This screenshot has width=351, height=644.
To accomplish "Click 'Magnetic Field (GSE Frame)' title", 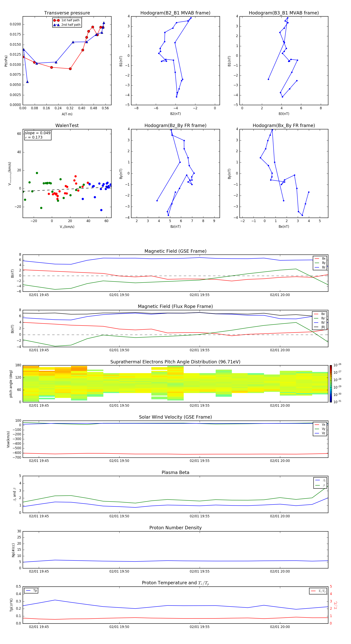I will (x=175, y=251).
